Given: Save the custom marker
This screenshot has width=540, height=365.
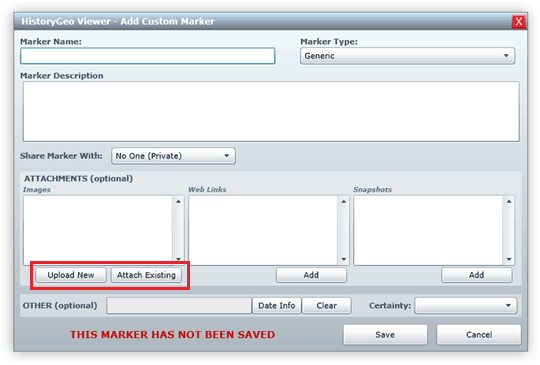Looking at the screenshot, I should (x=385, y=335).
